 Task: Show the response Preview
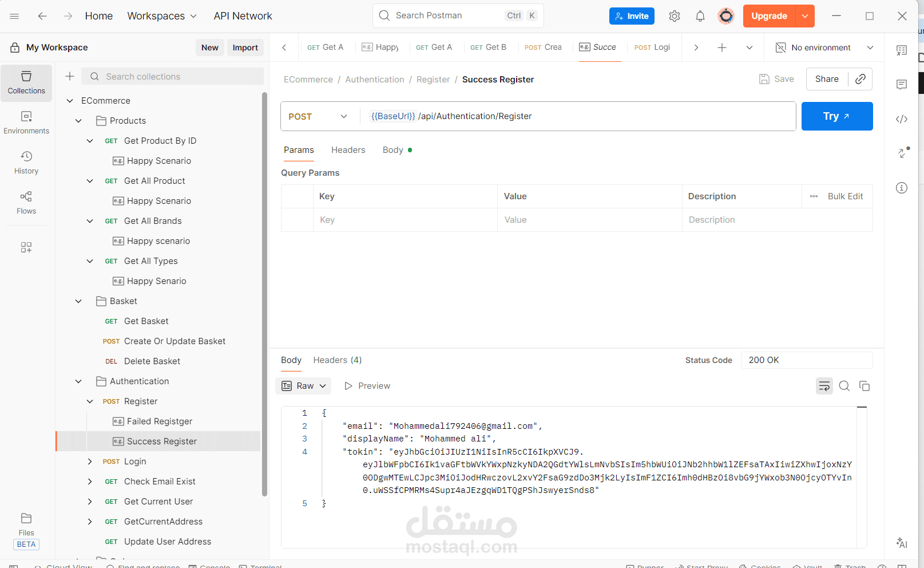(367, 386)
